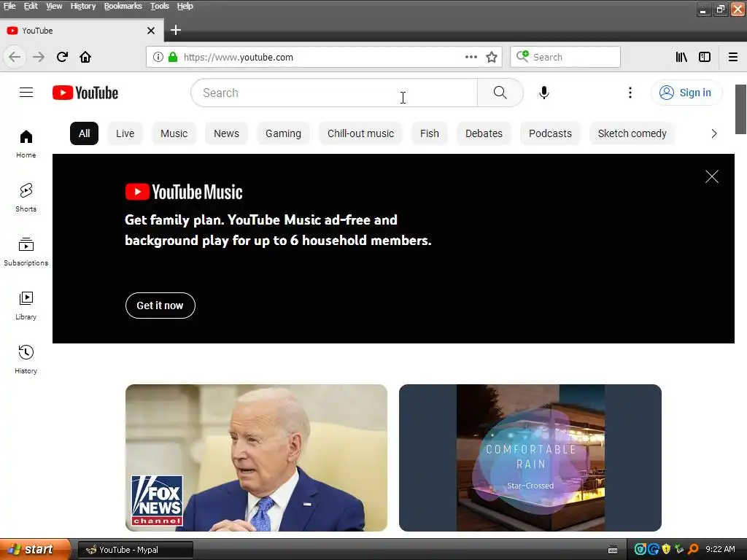Click the taskbar clock 9:22 AM
747x560 pixels.
[x=720, y=550]
